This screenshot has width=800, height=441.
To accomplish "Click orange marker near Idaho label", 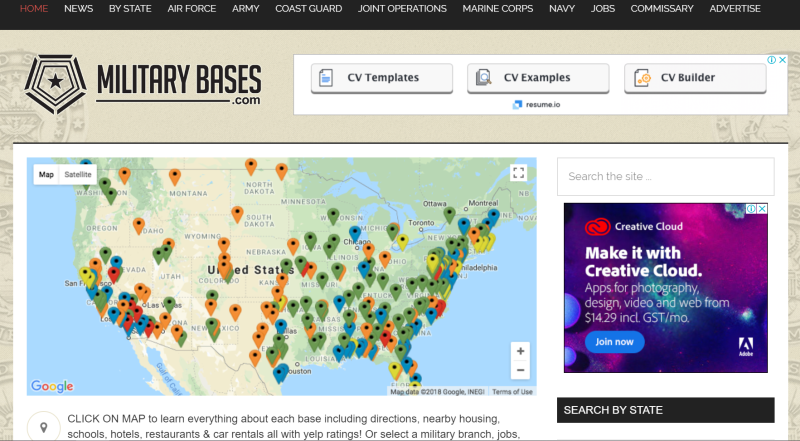I will 139,226.
